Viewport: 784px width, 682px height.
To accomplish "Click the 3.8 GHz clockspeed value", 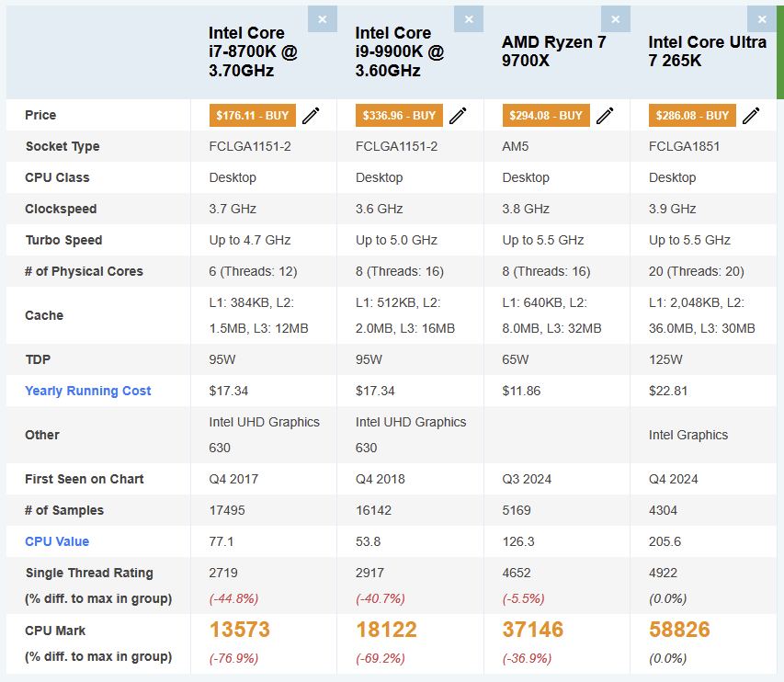I will point(526,209).
